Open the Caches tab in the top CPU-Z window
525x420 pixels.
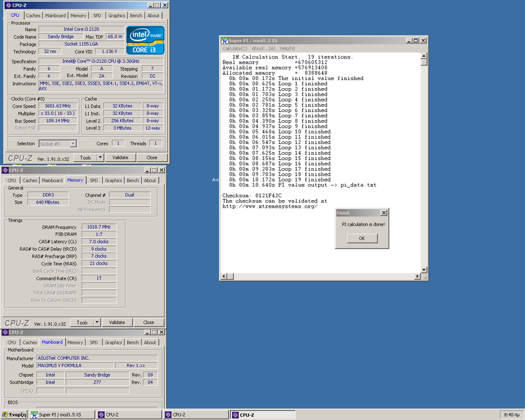[33, 15]
